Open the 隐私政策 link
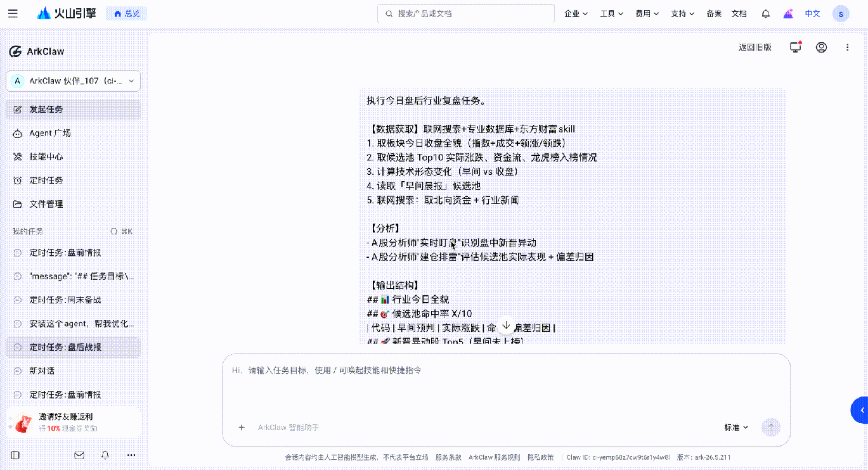 (x=540, y=457)
